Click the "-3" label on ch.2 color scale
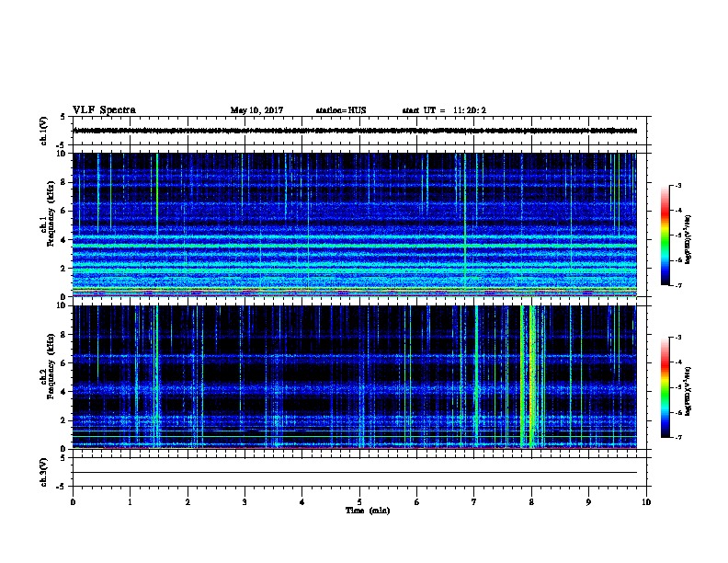The width and height of the screenshot is (728, 563). coord(677,338)
